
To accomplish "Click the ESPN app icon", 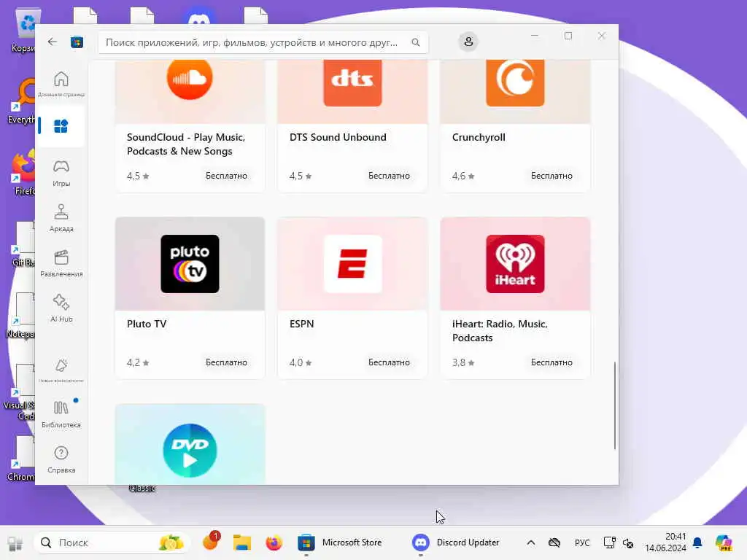I will (352, 264).
